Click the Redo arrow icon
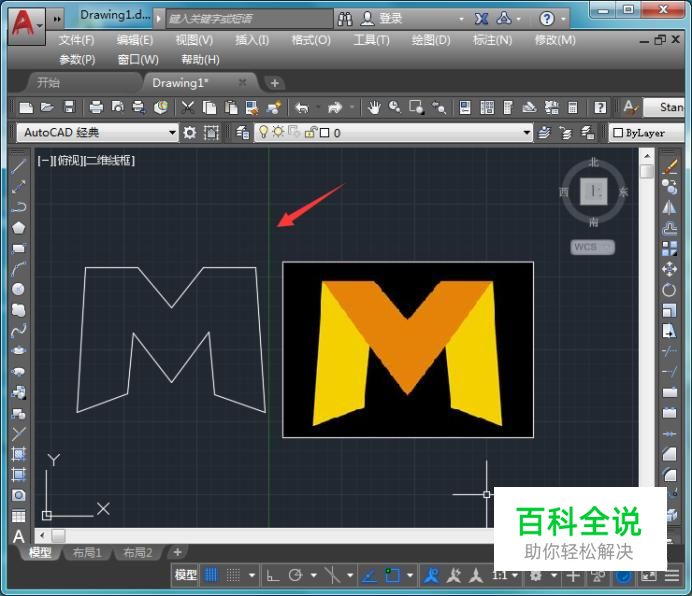 click(335, 107)
